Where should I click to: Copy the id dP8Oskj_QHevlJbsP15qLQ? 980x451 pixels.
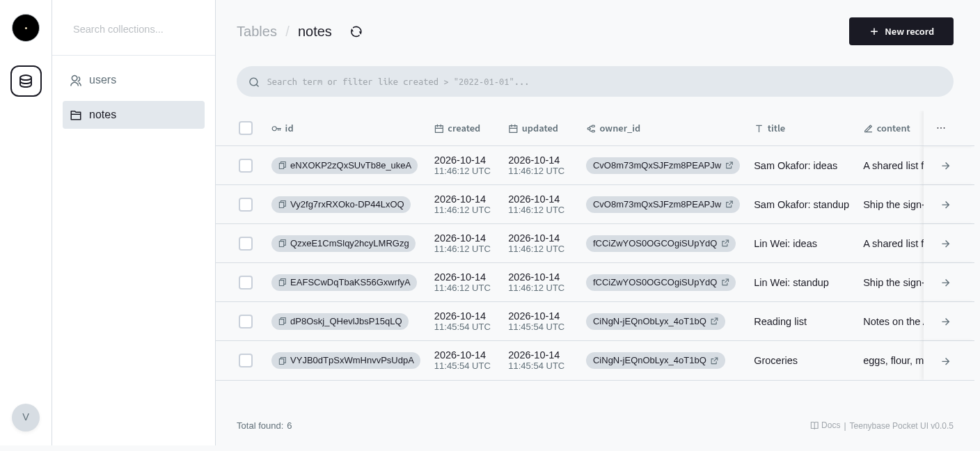283,322
